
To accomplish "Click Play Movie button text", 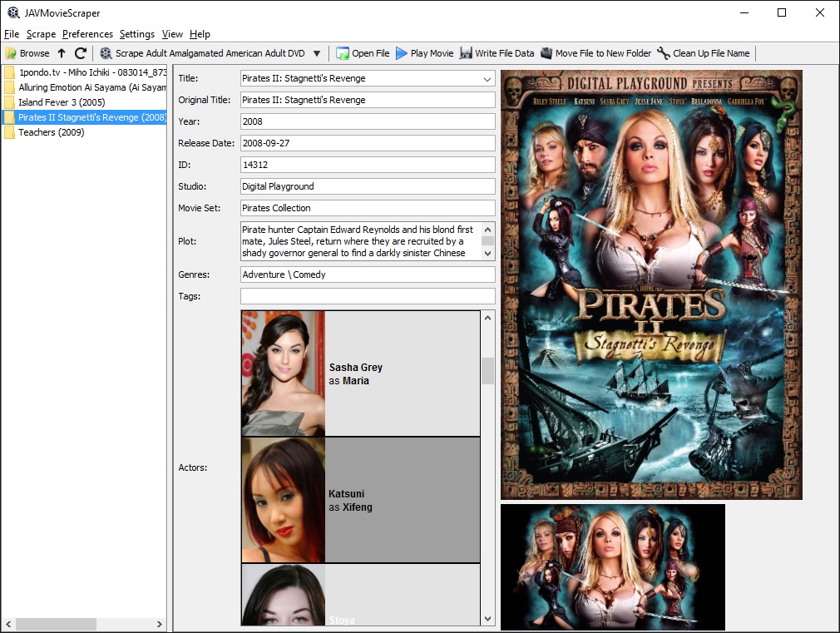I will coord(432,53).
